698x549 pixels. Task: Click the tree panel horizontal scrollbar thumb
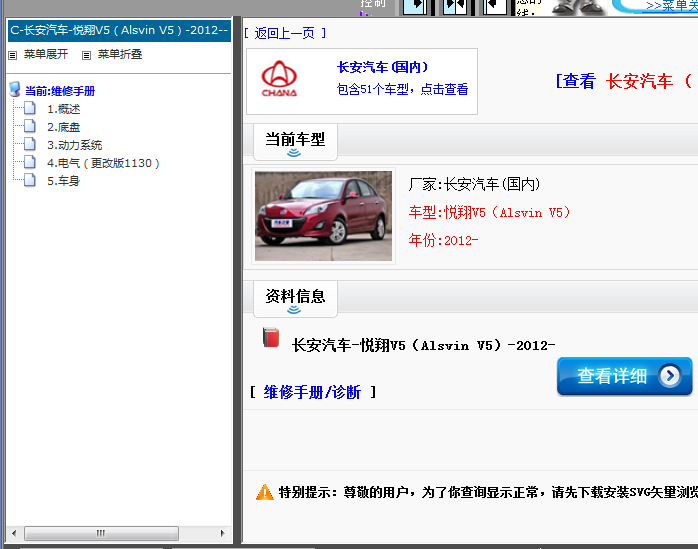101,533
